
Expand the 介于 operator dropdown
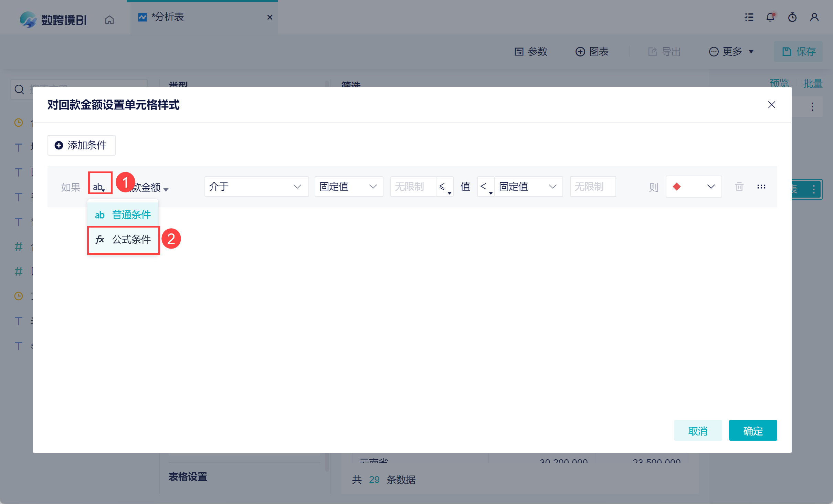point(256,187)
